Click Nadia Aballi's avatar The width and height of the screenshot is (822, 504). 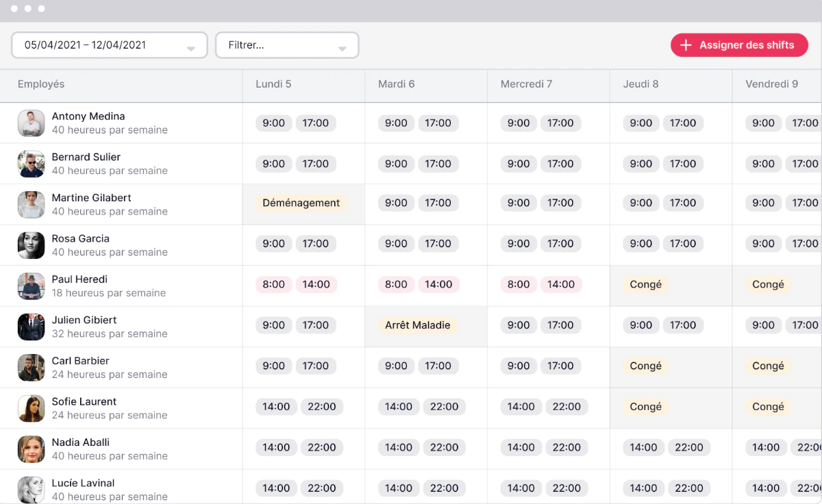(x=31, y=449)
